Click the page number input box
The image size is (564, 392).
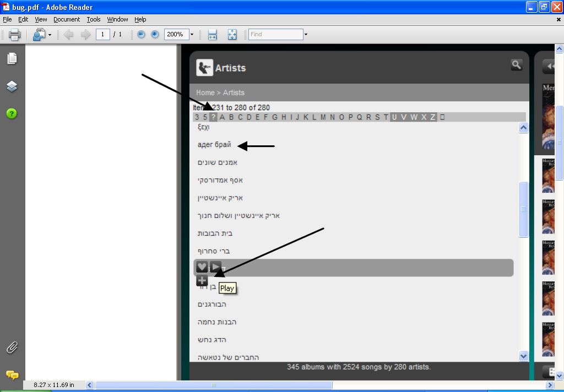coord(102,34)
